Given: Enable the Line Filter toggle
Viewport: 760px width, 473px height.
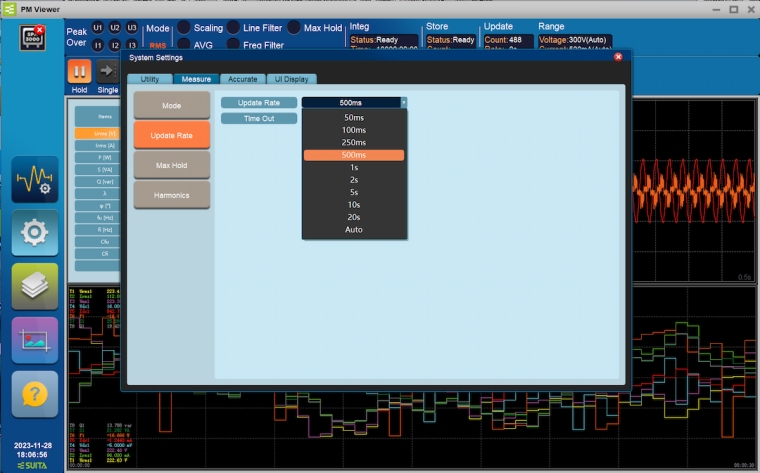Looking at the screenshot, I should (x=233, y=28).
